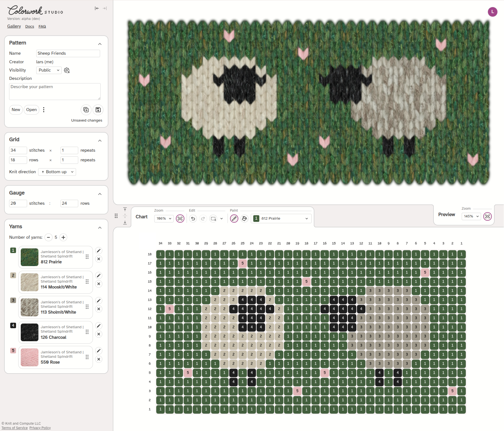Open the paint yarn 812 Prairie dropdown
504x431 pixels.
[x=281, y=219]
